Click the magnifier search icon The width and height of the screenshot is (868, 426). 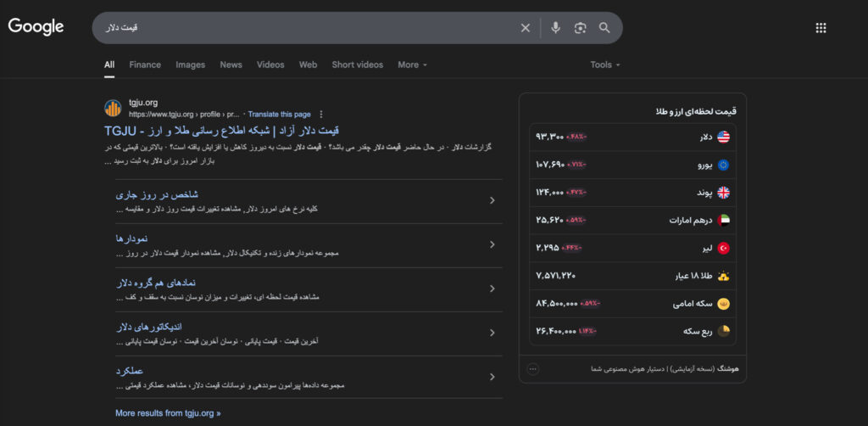tap(604, 28)
